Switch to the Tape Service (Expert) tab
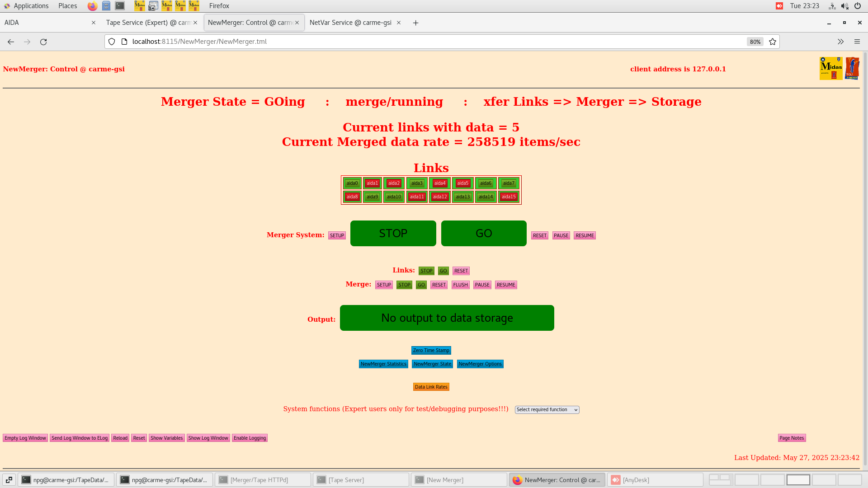868x488 pixels. [x=148, y=23]
